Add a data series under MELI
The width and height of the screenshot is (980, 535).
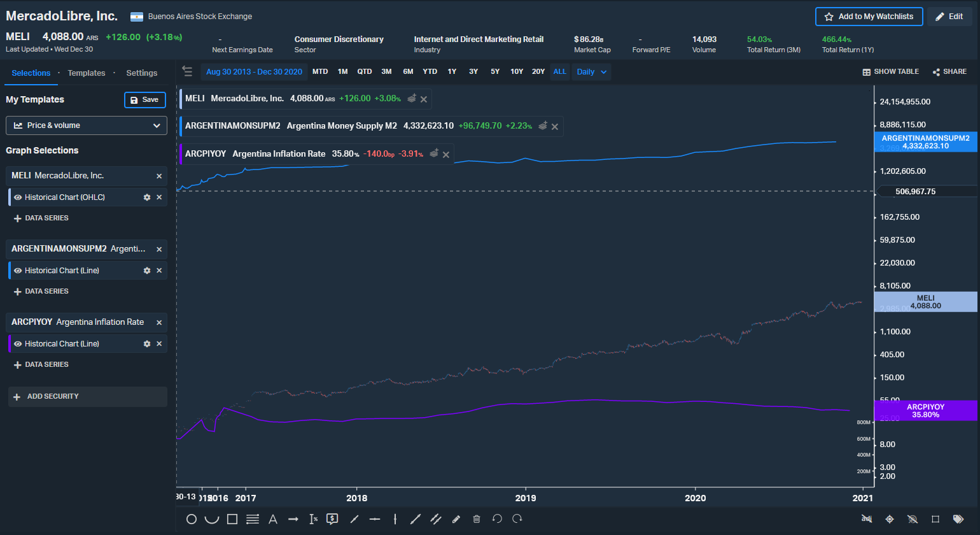[41, 218]
